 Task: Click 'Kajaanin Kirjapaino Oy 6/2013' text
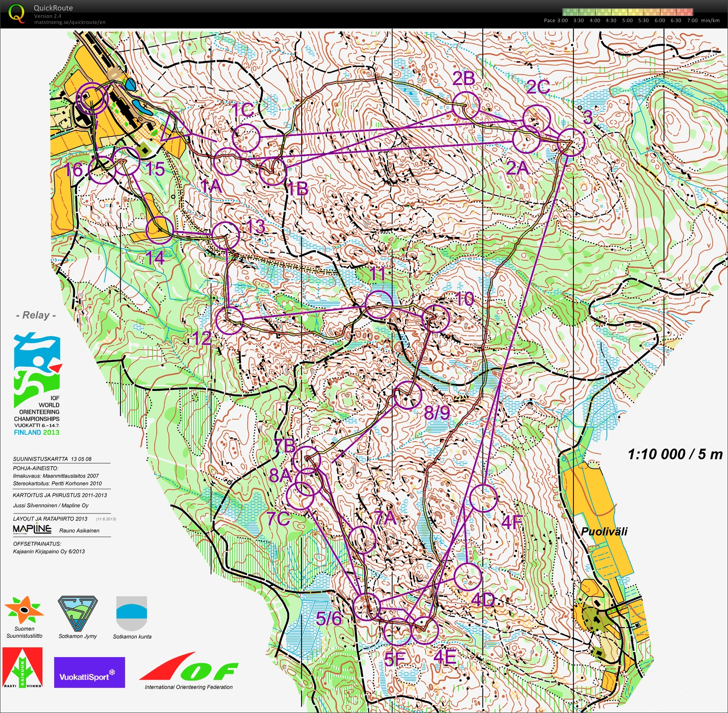(x=49, y=551)
